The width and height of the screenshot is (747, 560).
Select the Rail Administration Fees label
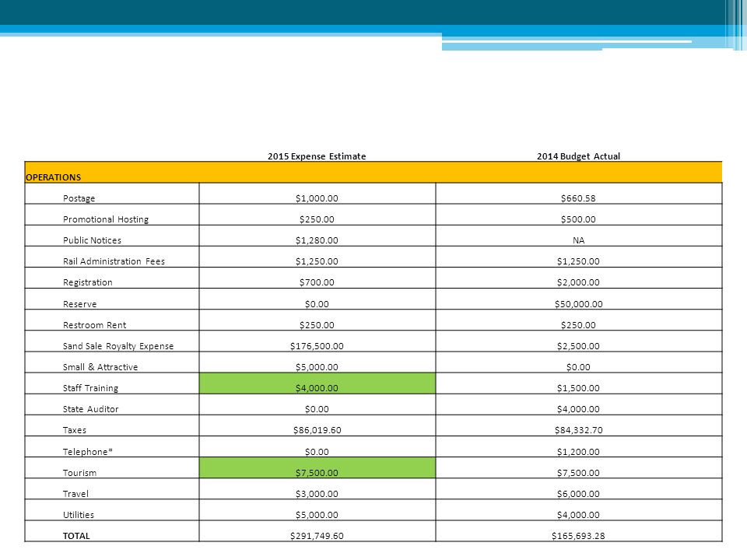[114, 261]
